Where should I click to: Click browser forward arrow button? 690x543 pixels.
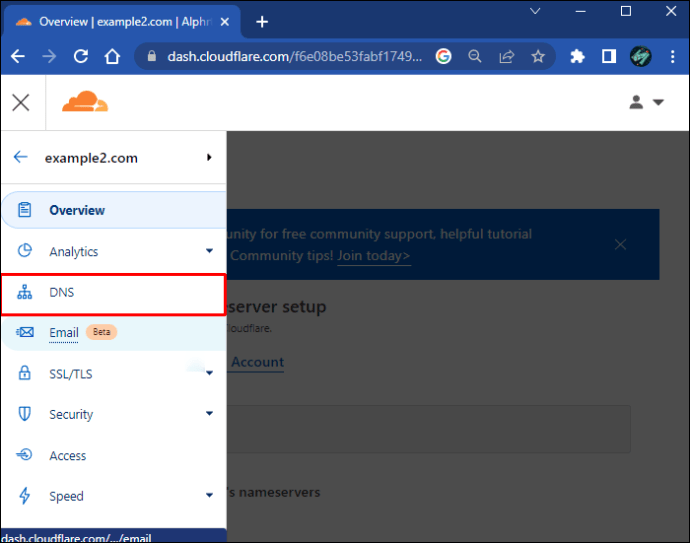point(49,56)
